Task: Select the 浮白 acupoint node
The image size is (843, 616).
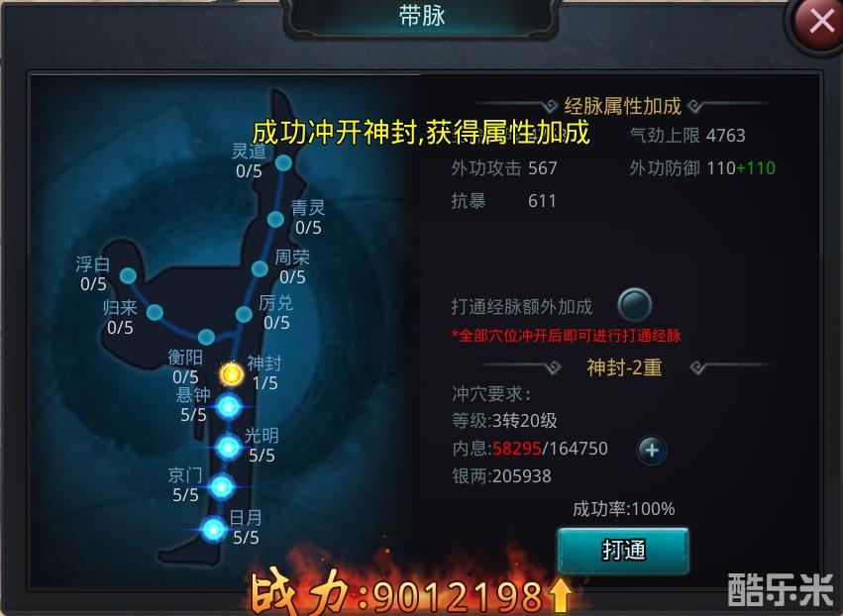Action: pos(128,275)
